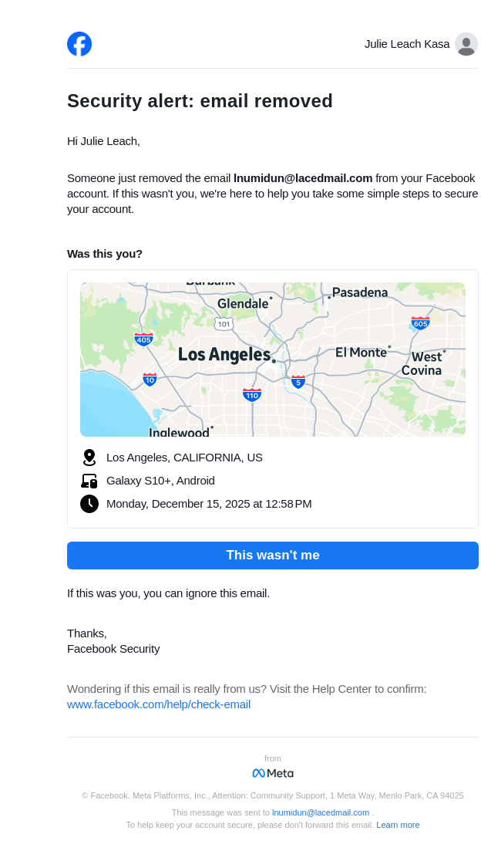Click the "Los Angeles, CALIFORNIA, US" location text
The width and height of the screenshot is (481, 868).
(184, 458)
